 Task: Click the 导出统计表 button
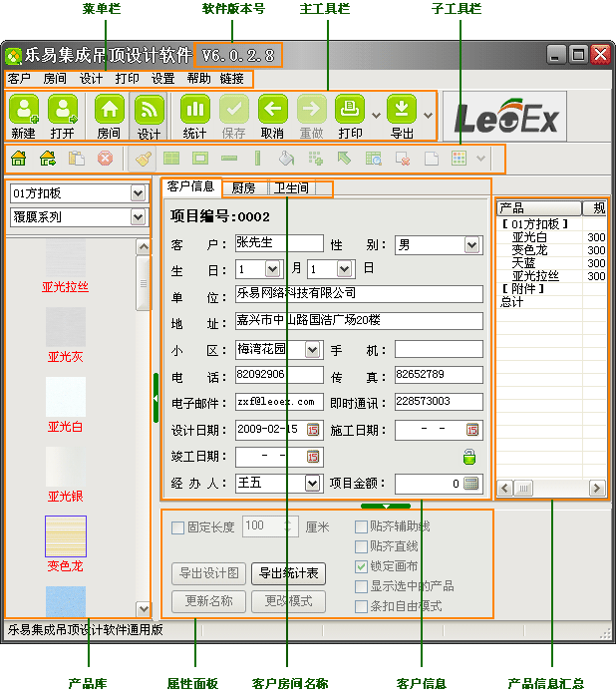pyautogui.click(x=288, y=573)
